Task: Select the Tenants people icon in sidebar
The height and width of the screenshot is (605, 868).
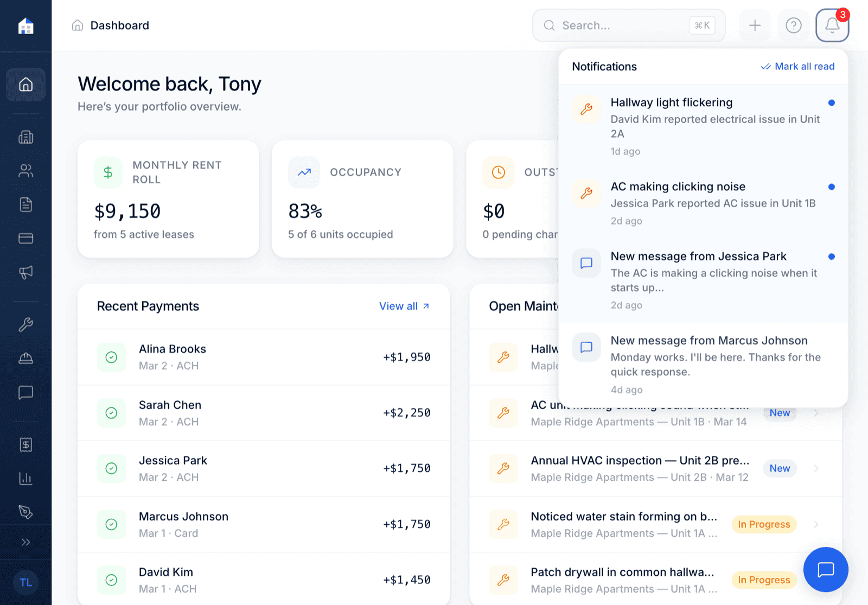Action: coord(25,171)
